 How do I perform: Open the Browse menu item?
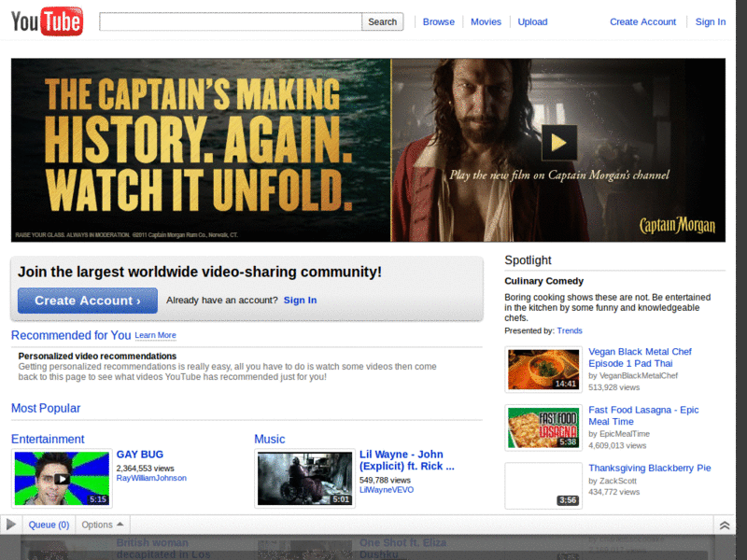coord(438,21)
